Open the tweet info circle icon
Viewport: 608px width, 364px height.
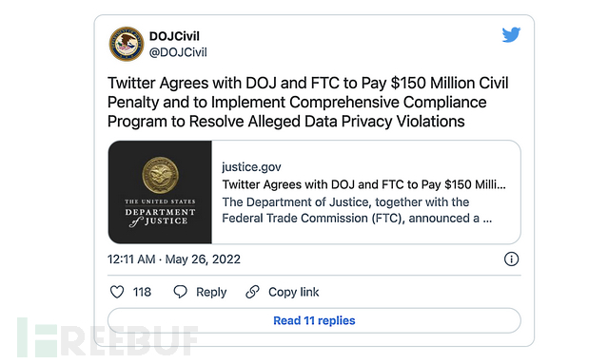511,259
